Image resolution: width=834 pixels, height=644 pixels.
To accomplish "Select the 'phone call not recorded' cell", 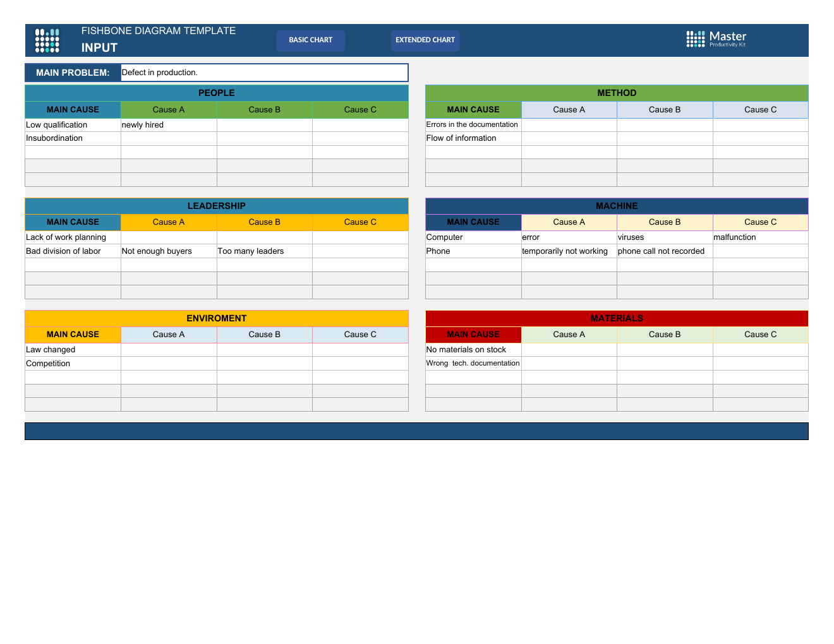I will pyautogui.click(x=665, y=251).
